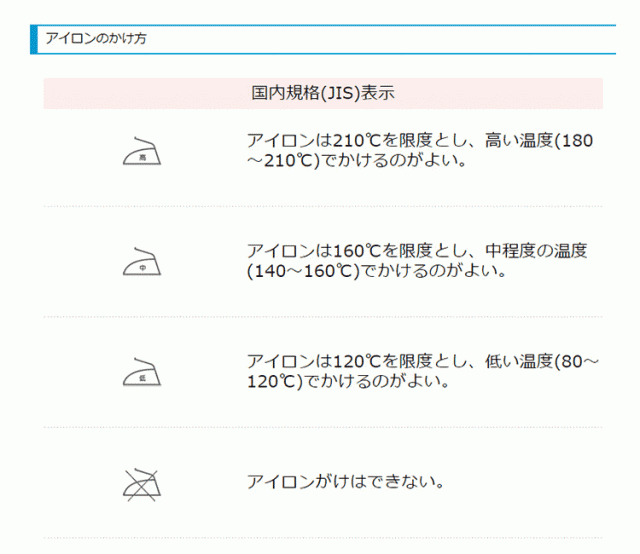Click dotted divider above the do-not-iron row
The image size is (640, 554).
click(x=322, y=427)
